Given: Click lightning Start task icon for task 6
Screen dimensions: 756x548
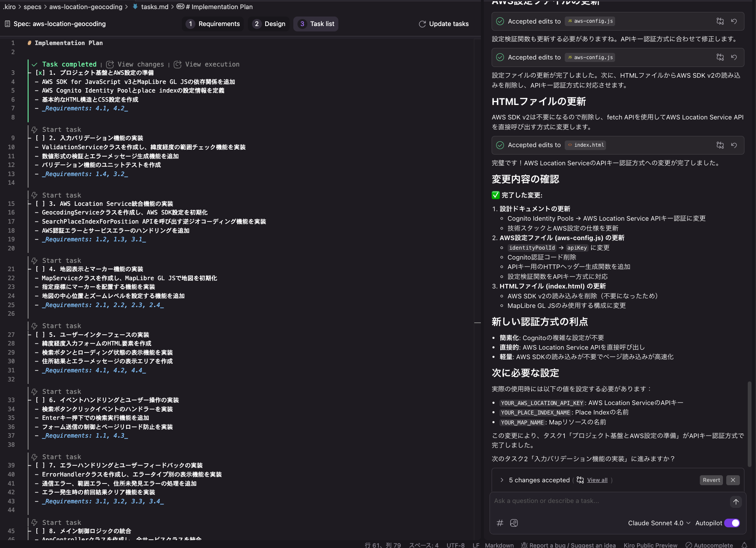Looking at the screenshot, I should [35, 392].
